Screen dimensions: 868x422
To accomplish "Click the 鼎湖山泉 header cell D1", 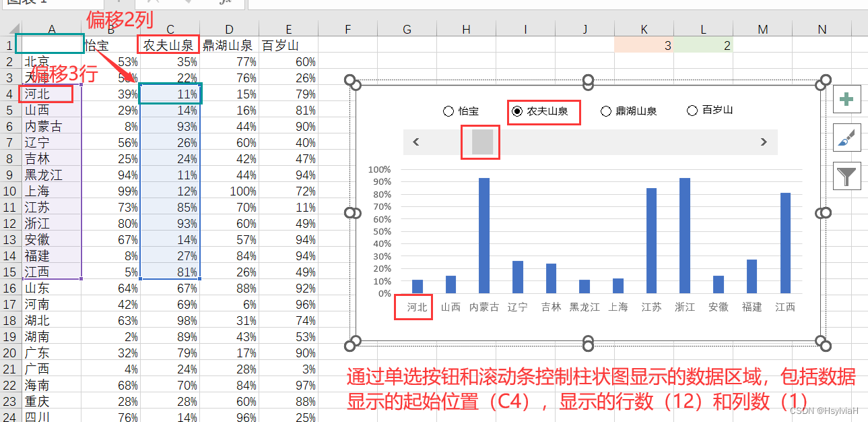I will tap(230, 45).
